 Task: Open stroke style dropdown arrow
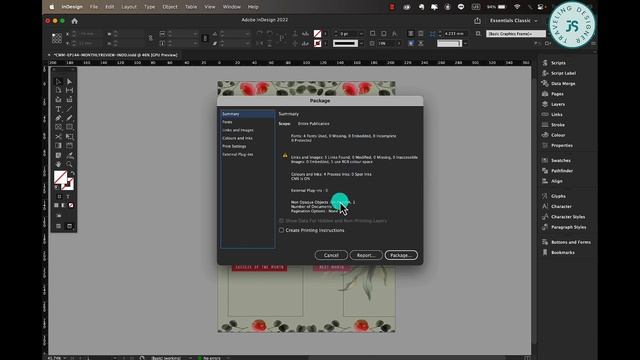click(x=361, y=43)
